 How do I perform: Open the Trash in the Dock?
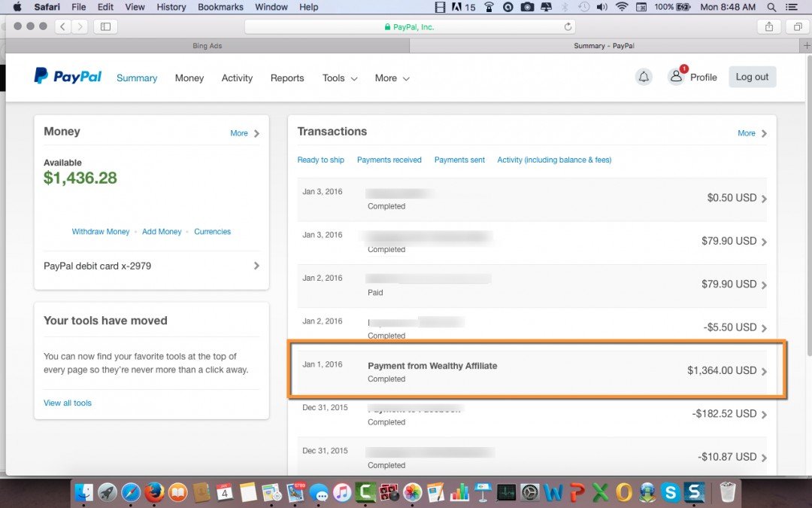727,492
